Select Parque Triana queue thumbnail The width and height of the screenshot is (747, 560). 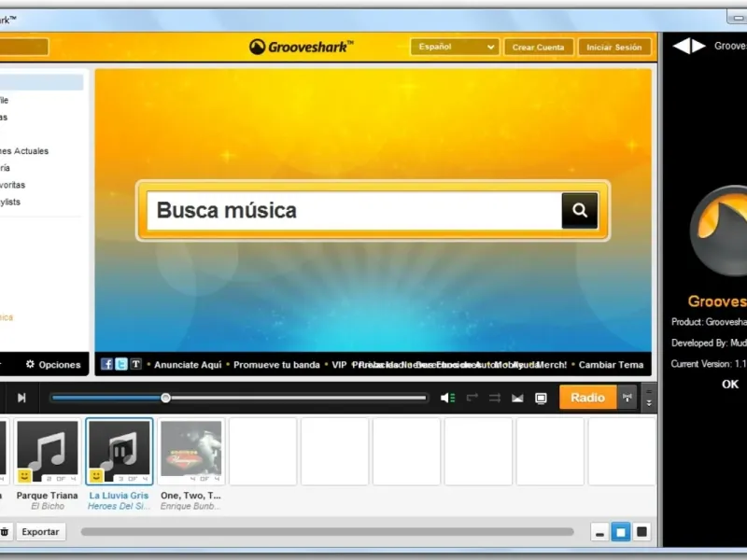[48, 452]
